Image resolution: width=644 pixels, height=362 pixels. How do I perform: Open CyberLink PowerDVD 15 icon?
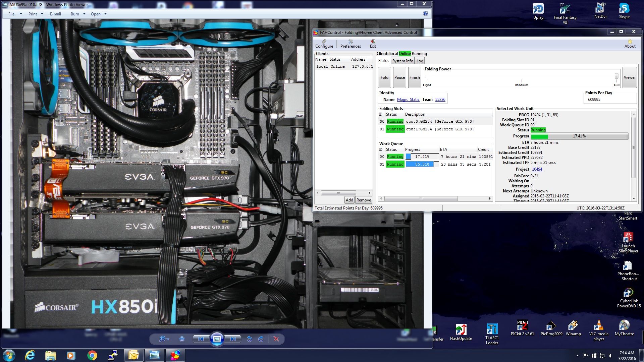coord(629,298)
